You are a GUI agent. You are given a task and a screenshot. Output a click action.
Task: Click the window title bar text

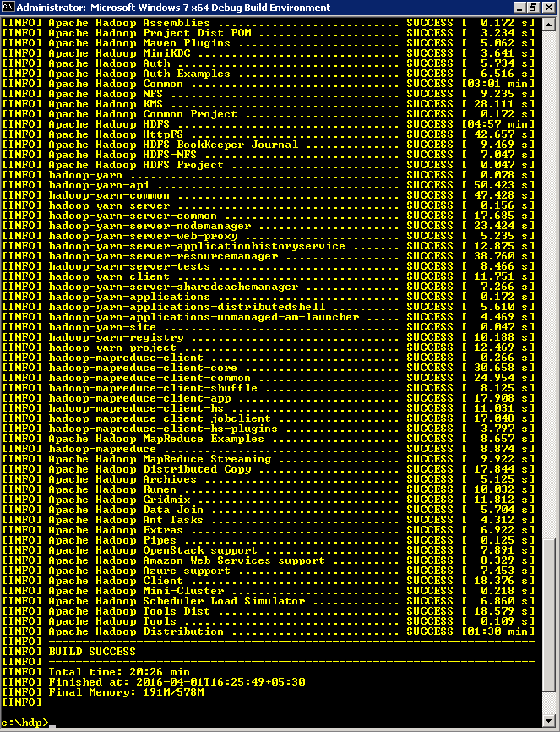(x=174, y=8)
